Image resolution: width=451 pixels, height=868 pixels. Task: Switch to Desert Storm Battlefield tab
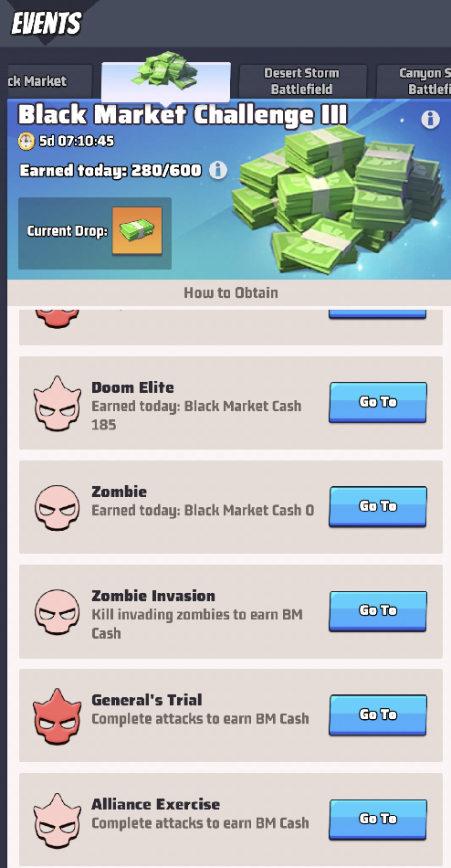coord(303,81)
